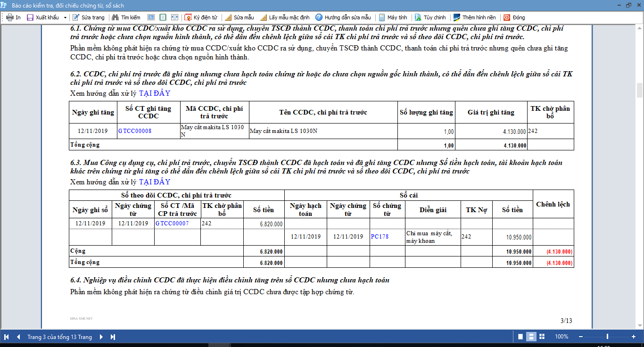This screenshot has width=644, height=347.
Task: Switch to multi-page grid view mode
Action: (x=542, y=337)
